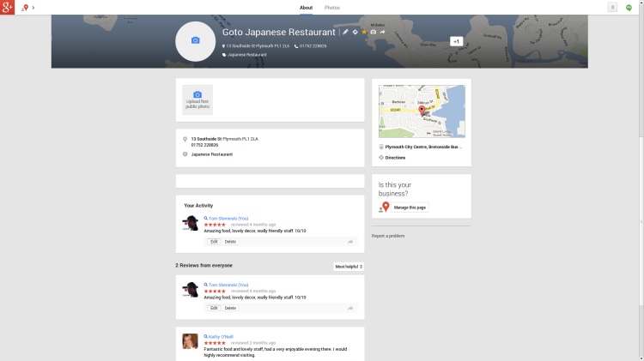Toggle the yellow saved-place star
644x361 pixels.
pyautogui.click(x=364, y=32)
